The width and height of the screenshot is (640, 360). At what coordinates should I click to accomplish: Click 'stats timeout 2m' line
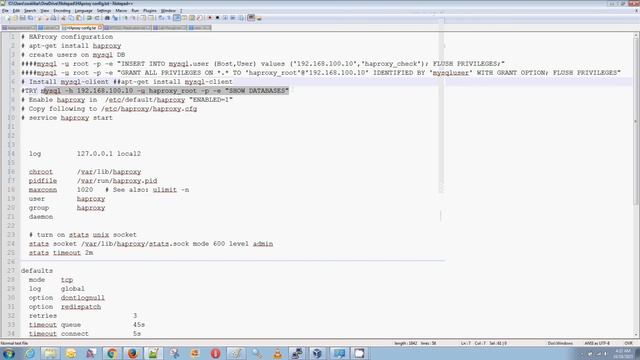pyautogui.click(x=61, y=253)
